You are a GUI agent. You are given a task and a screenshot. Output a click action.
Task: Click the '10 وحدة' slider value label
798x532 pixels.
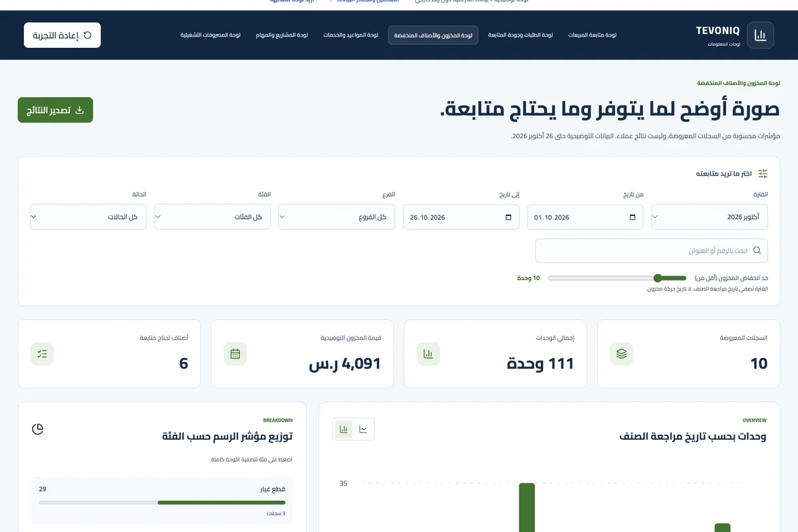[x=529, y=278]
